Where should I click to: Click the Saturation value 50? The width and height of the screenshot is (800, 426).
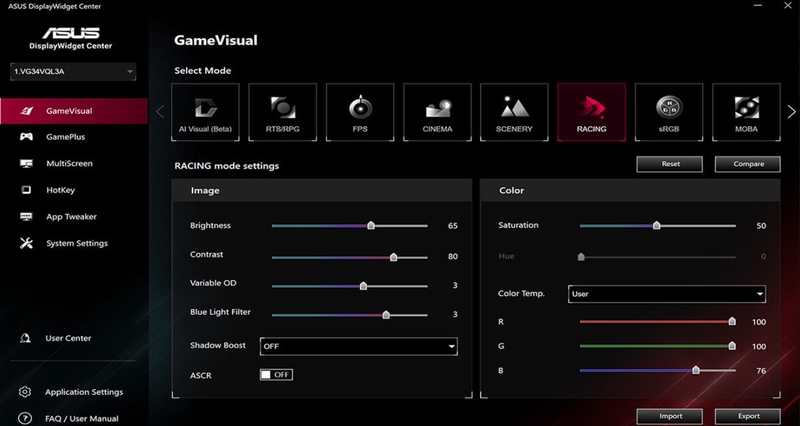click(761, 225)
